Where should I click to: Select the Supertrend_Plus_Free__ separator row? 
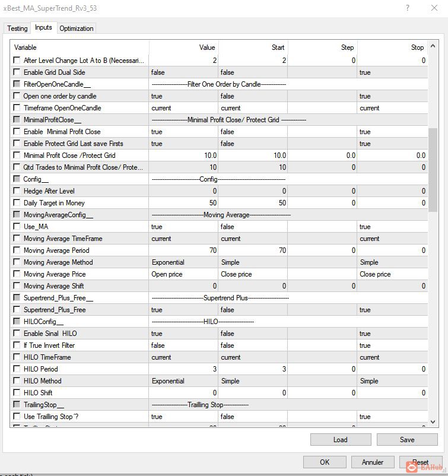[220, 298]
